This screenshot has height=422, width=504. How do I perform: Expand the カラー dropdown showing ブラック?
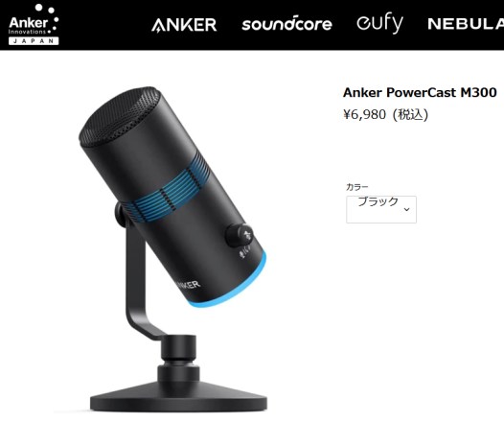point(381,209)
